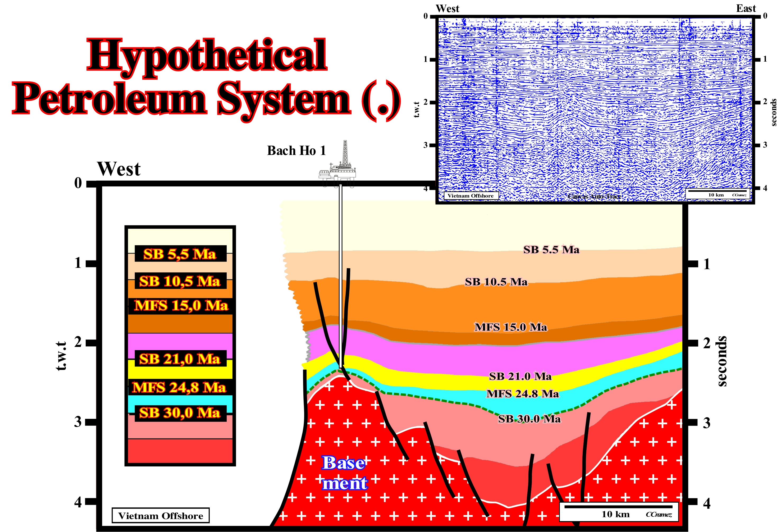The height and width of the screenshot is (532, 781).
Task: Click the Vietnam Offshore box in main section
Action: click(161, 516)
